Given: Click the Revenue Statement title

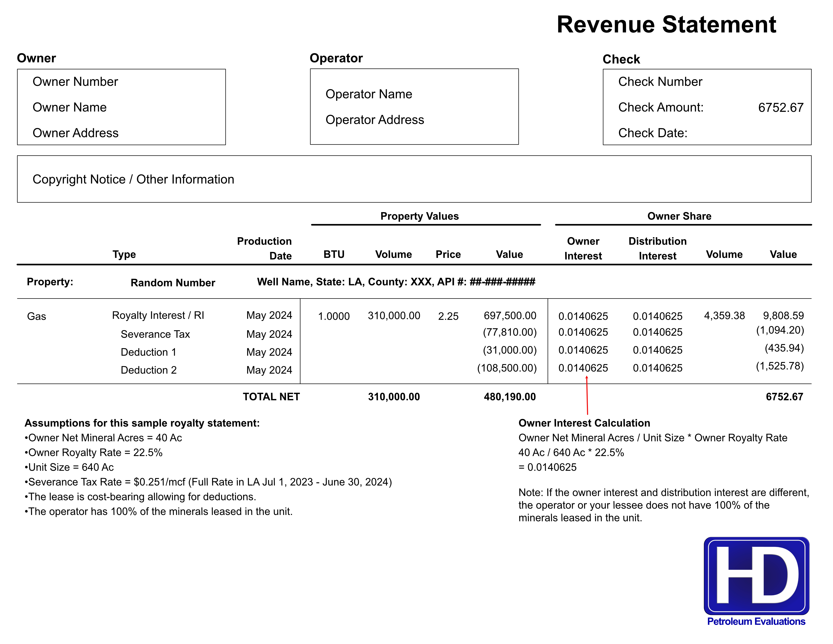Looking at the screenshot, I should [666, 24].
